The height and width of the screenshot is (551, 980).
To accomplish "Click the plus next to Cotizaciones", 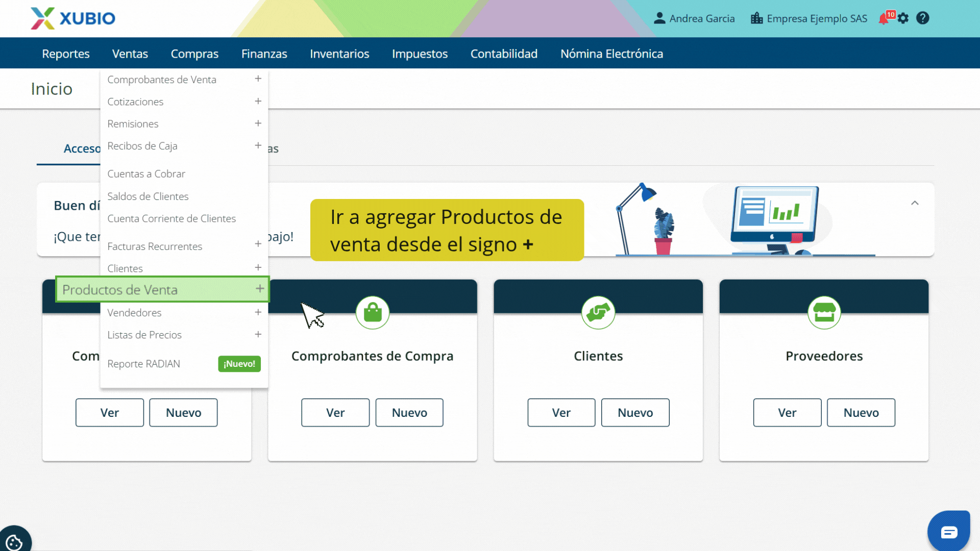I will point(258,101).
